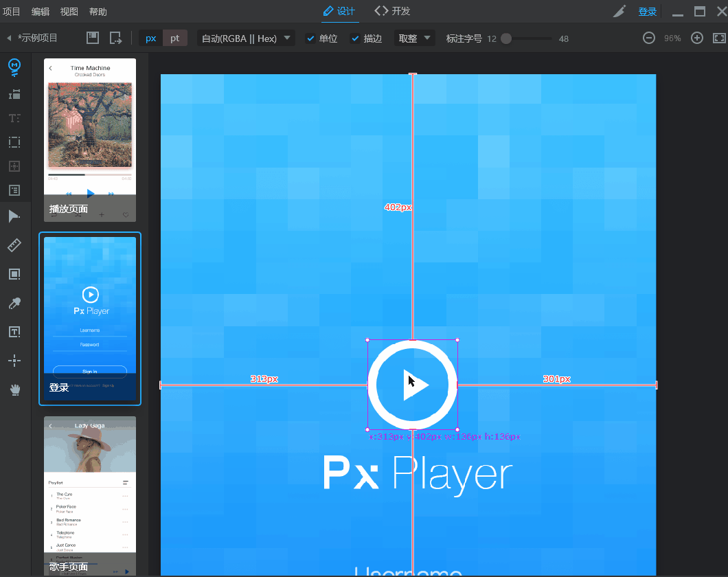Open the 项目 menu
The width and height of the screenshot is (728, 577).
click(11, 12)
